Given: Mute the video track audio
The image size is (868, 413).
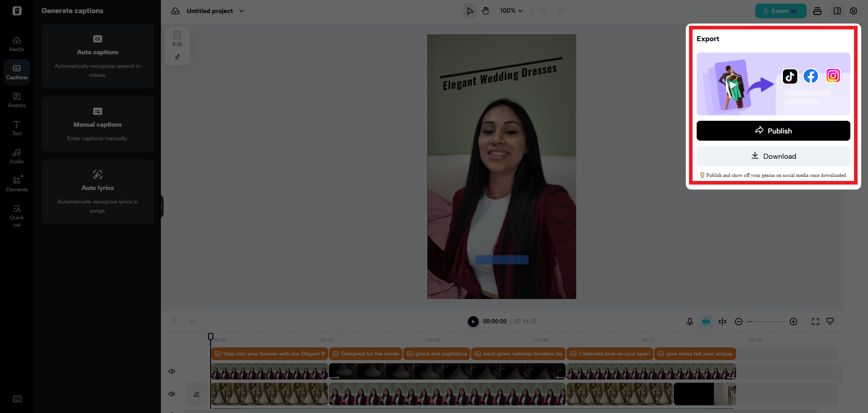Looking at the screenshot, I should coord(171,371).
